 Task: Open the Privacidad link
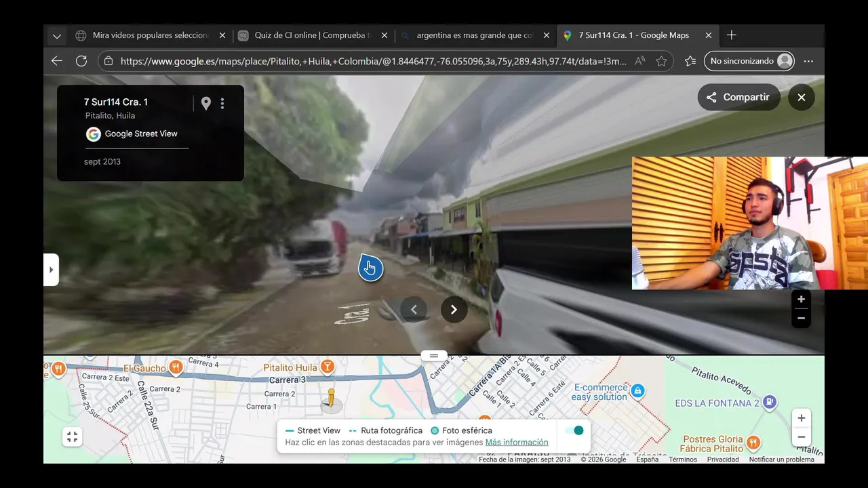pyautogui.click(x=723, y=460)
